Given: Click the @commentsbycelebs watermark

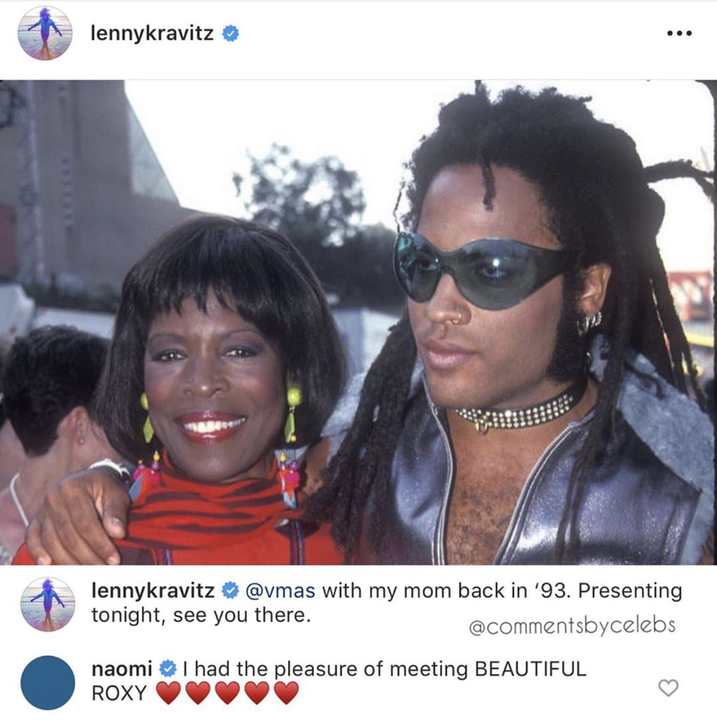Looking at the screenshot, I should (572, 625).
